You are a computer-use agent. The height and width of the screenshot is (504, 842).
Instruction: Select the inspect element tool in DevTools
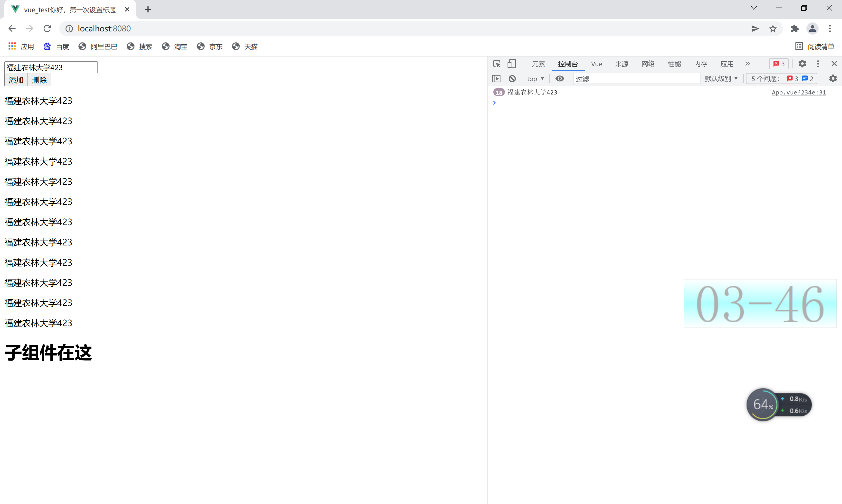(x=496, y=64)
